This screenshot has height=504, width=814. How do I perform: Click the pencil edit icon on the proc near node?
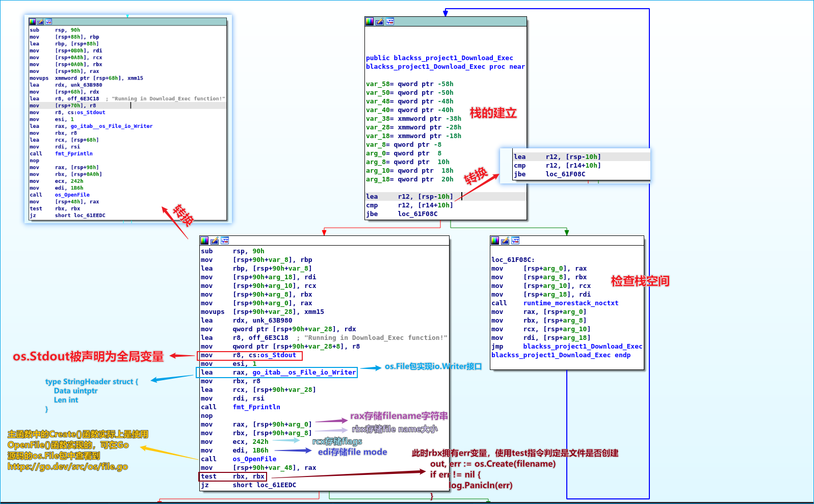click(380, 21)
